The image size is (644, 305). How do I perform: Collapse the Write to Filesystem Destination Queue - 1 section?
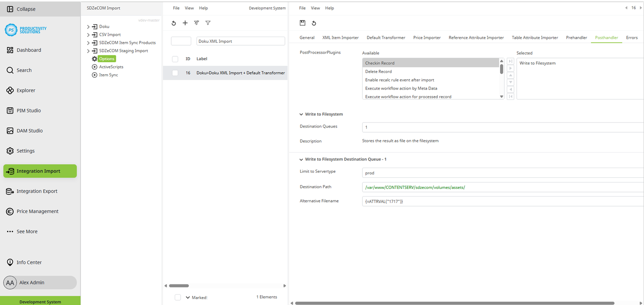click(301, 159)
